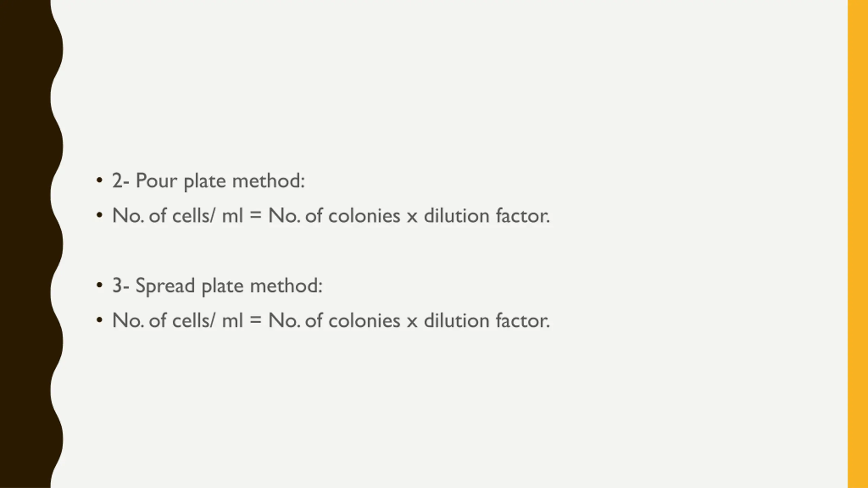Viewport: 868px width, 488px height.
Task: Click the formula line under Spread plate method
Action: [x=331, y=320]
